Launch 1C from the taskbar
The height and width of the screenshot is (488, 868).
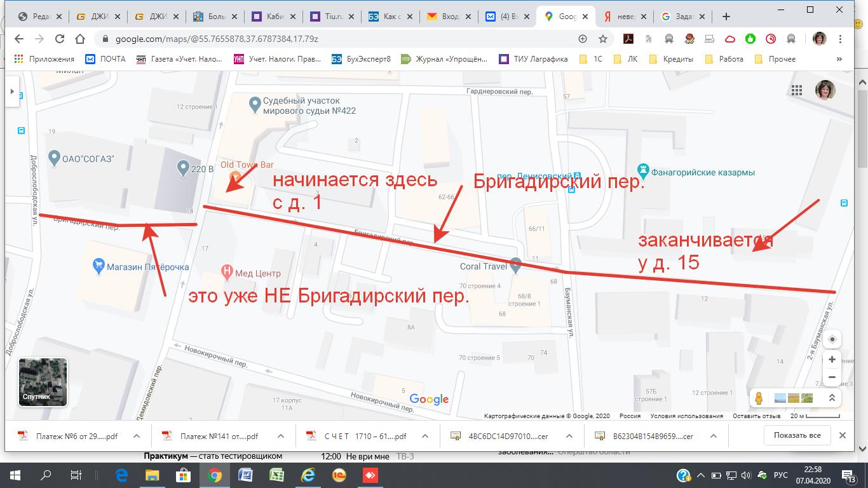tap(338, 475)
